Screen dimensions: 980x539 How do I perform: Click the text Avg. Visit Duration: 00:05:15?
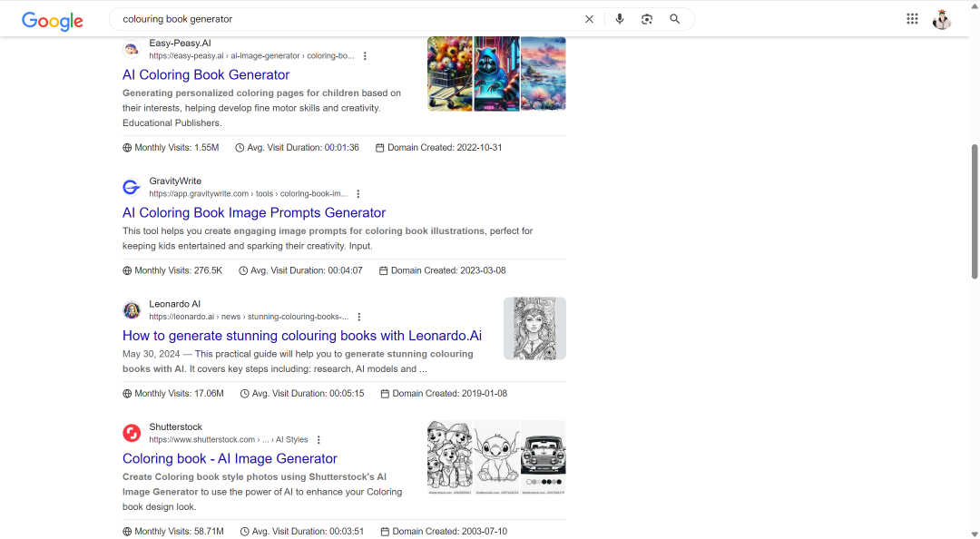coord(309,394)
